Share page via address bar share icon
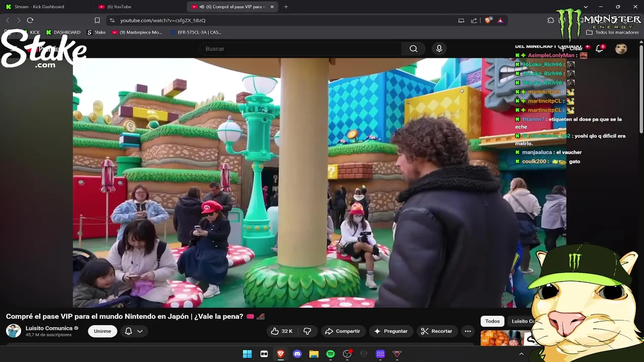This screenshot has width=644, height=362. click(474, 21)
